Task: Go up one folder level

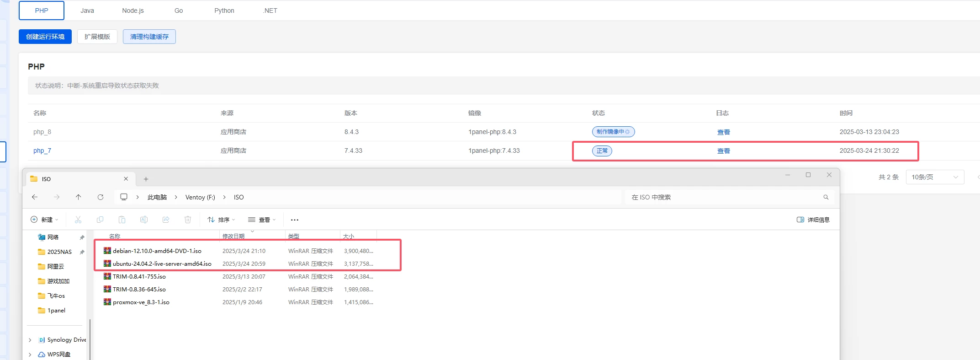Action: (79, 197)
